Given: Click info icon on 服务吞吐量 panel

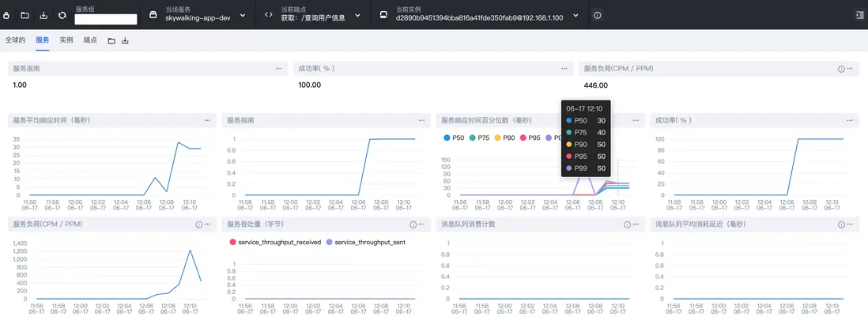Looking at the screenshot, I should [x=413, y=225].
